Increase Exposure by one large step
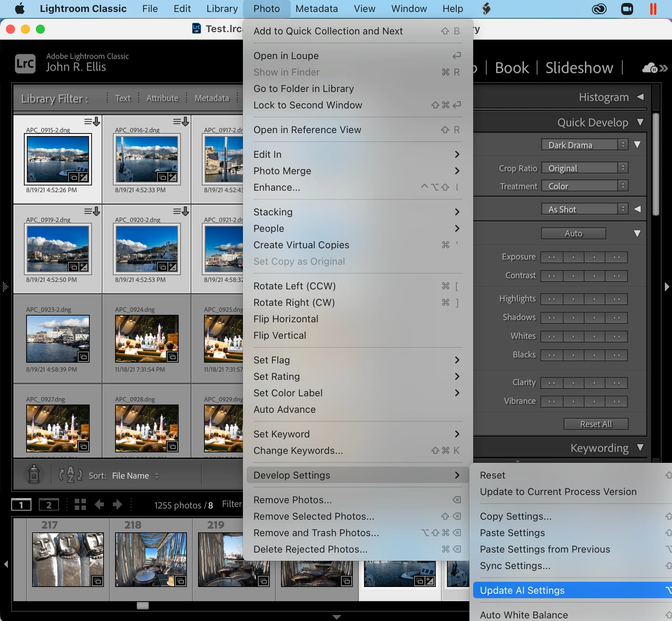This screenshot has height=621, width=672. 617,257
